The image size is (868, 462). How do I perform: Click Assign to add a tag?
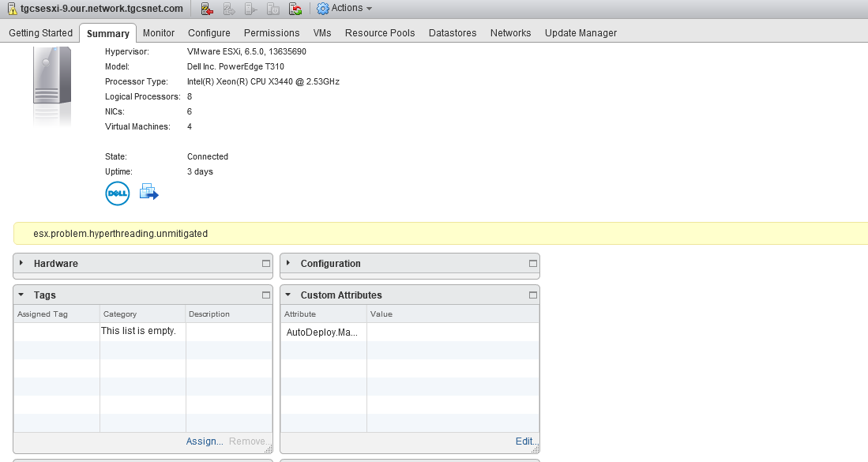(x=204, y=441)
